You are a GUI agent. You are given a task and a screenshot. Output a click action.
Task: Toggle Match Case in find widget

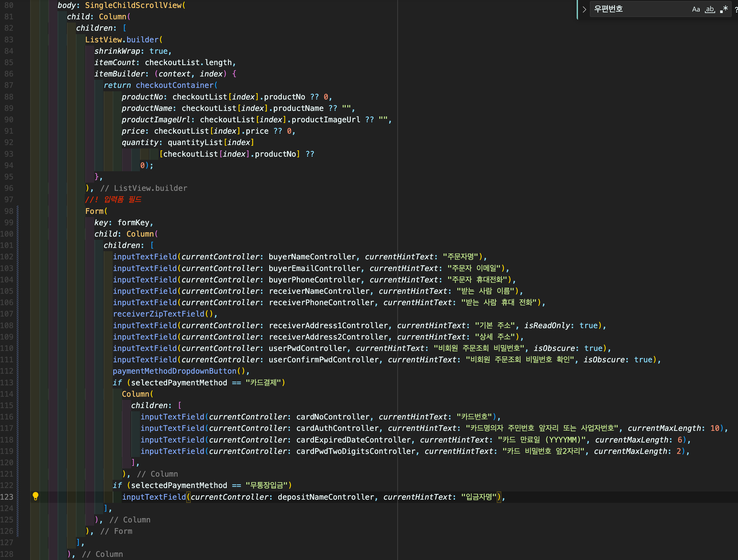click(696, 9)
